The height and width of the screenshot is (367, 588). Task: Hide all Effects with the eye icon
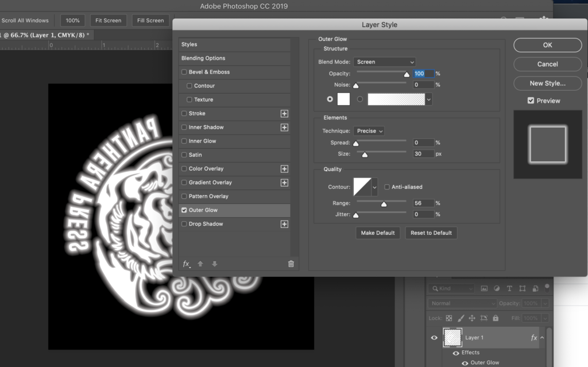click(x=456, y=353)
